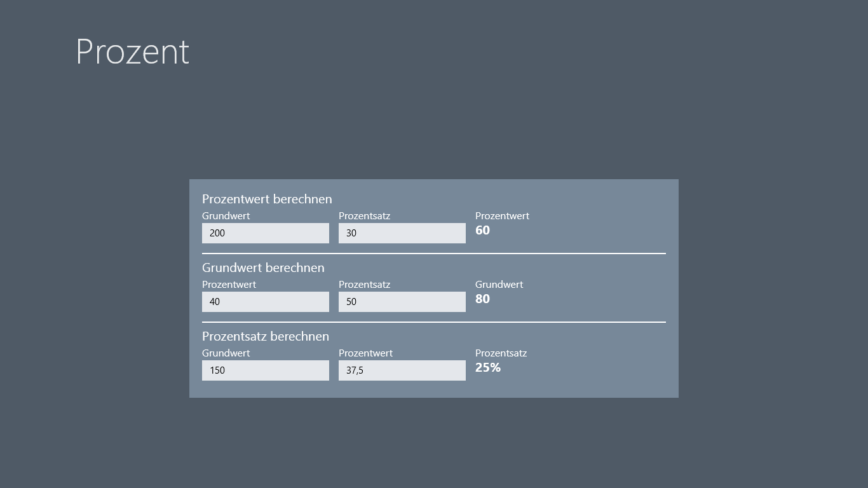Click the Prozentsatz field containing 50
The width and height of the screenshot is (868, 488).
pyautogui.click(x=402, y=302)
